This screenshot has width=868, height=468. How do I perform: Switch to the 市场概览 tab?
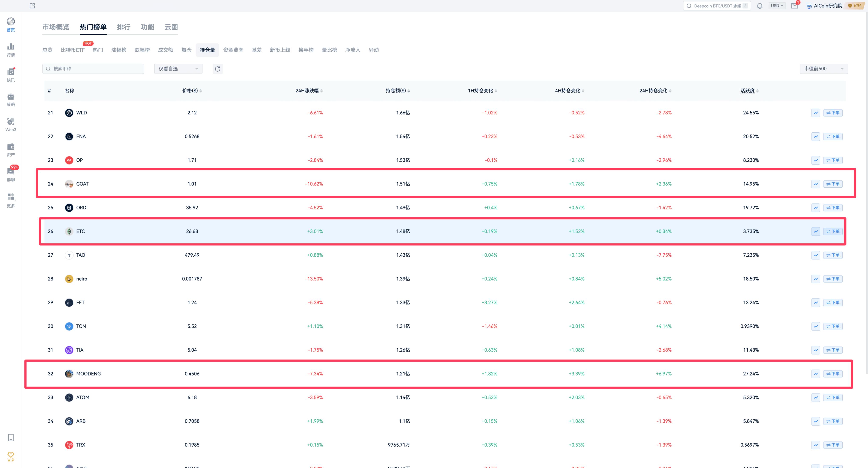pyautogui.click(x=56, y=27)
